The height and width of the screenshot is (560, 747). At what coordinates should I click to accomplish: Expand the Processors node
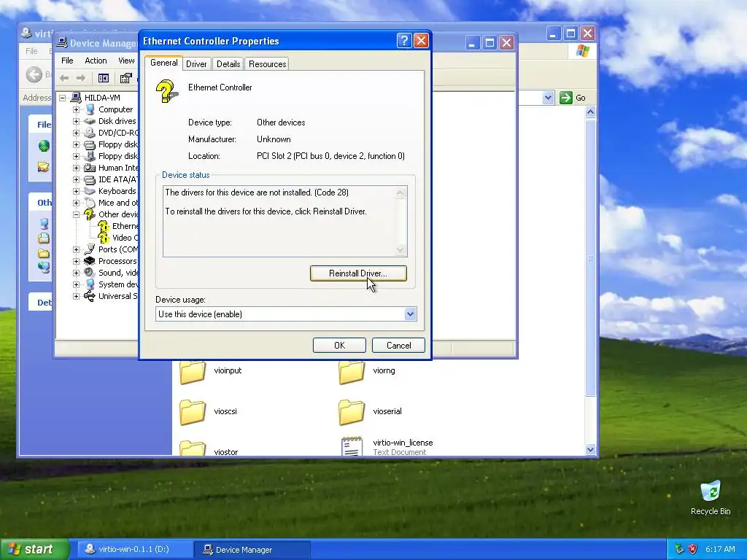pos(76,262)
